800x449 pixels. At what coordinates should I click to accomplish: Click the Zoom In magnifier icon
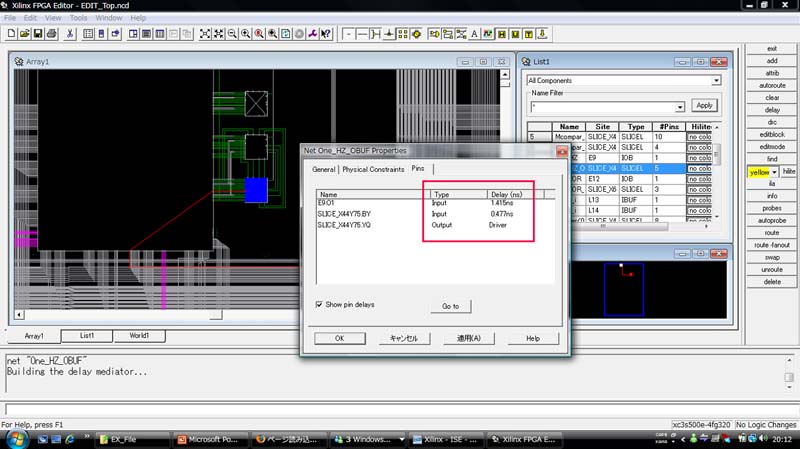(245, 34)
